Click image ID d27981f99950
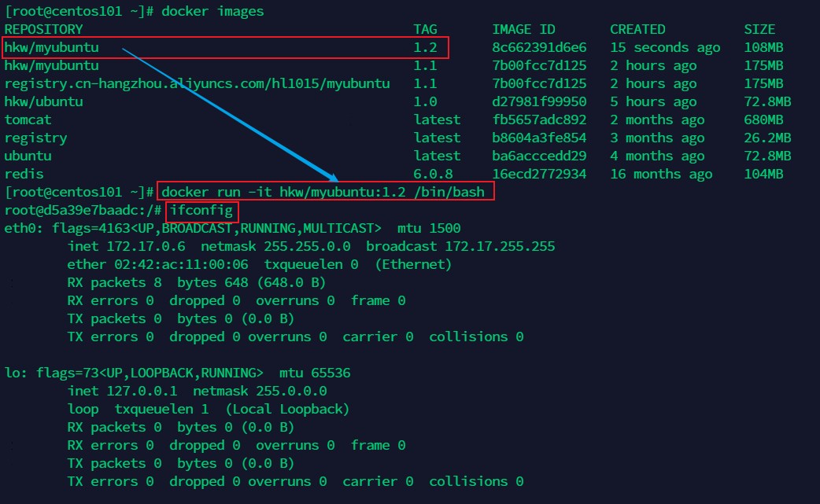The width and height of the screenshot is (820, 504). pos(539,102)
